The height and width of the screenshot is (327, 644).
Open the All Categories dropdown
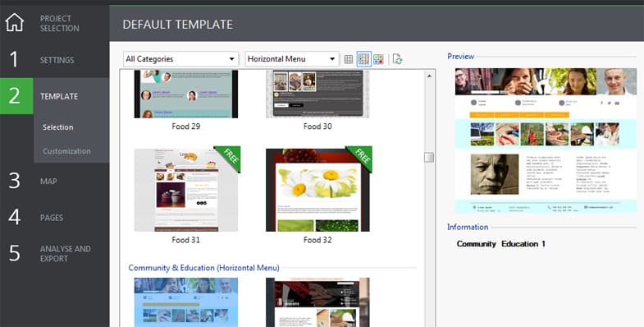tap(180, 59)
